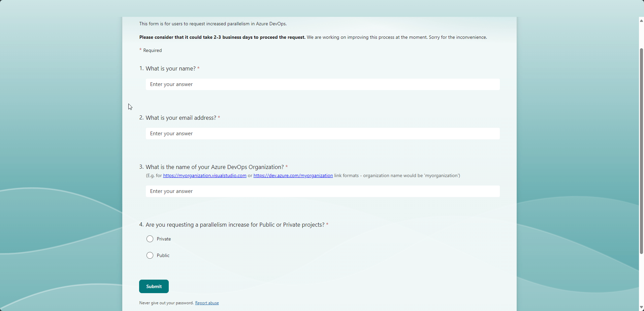Screen dimensions: 644x311
Task: Select the Public projects radio button
Action: tap(150, 255)
